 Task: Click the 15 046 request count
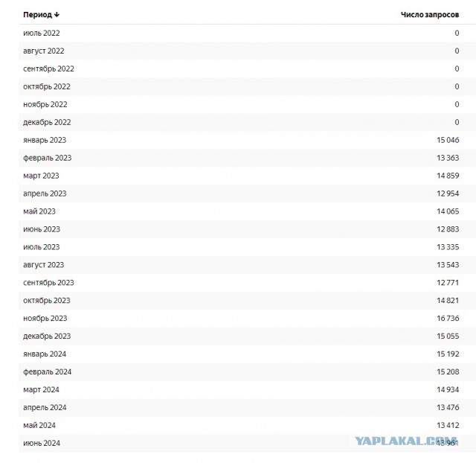click(x=448, y=140)
